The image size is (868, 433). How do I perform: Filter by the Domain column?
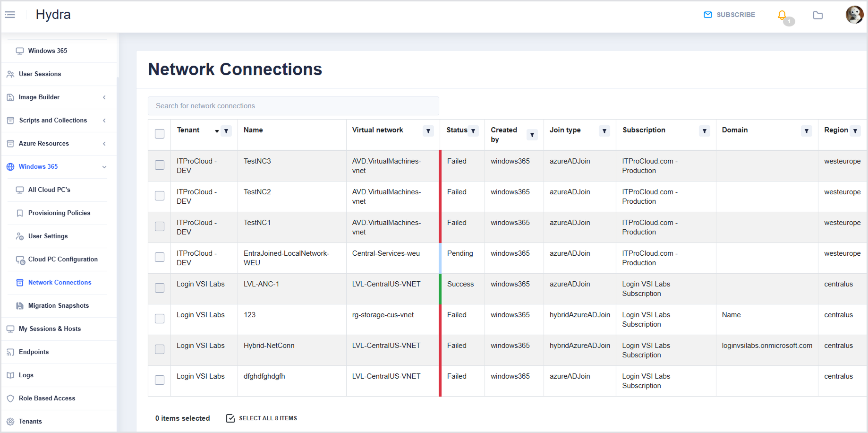coord(806,131)
